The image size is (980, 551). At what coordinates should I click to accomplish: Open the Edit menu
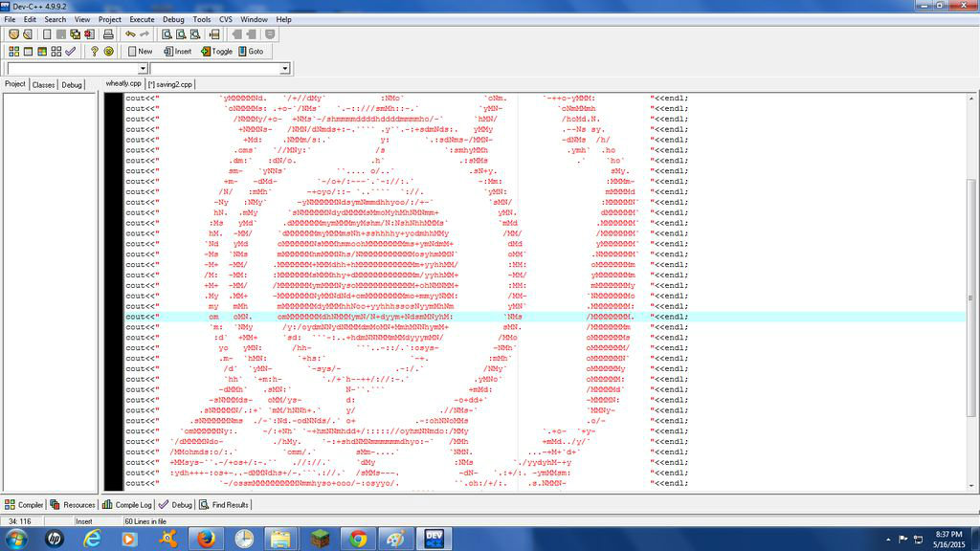[x=30, y=19]
